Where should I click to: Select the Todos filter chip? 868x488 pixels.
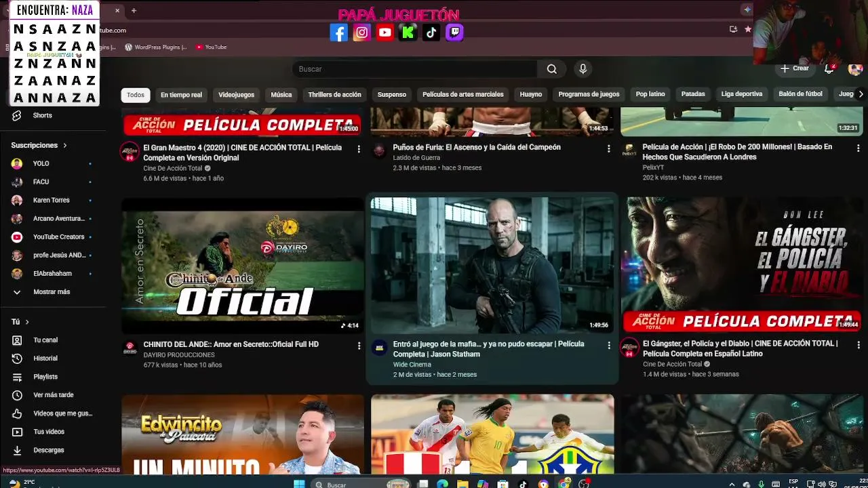point(136,95)
